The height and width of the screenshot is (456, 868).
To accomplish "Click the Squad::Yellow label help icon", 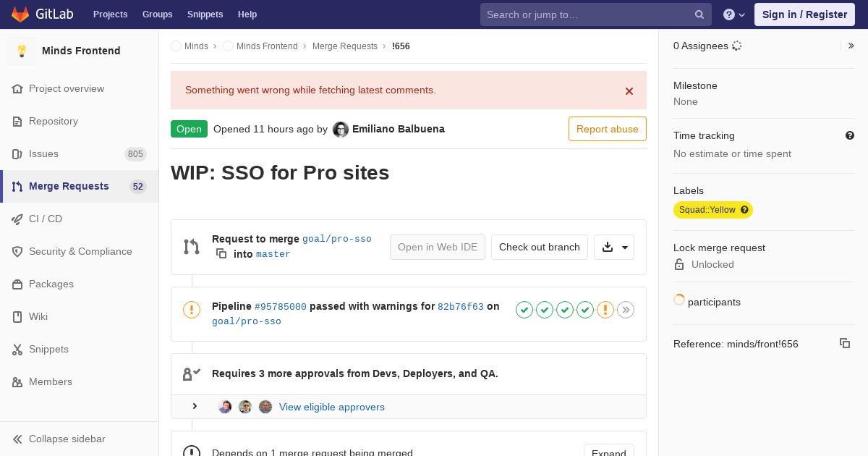I will (744, 210).
